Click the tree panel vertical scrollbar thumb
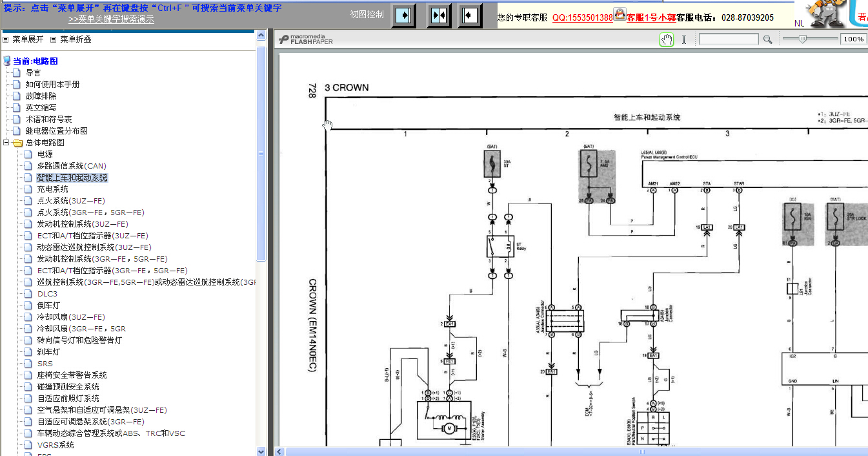The width and height of the screenshot is (868, 456). (x=261, y=153)
